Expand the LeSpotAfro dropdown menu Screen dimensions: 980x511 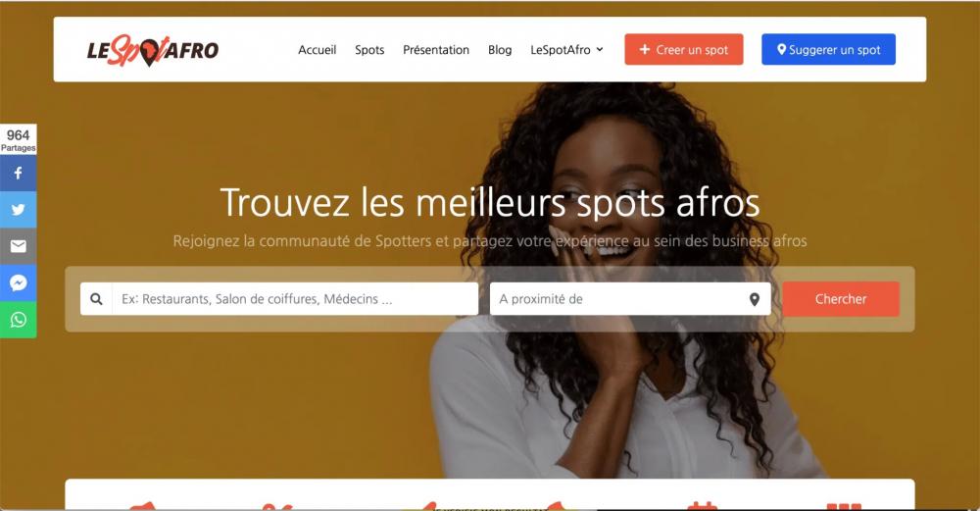[x=566, y=50]
